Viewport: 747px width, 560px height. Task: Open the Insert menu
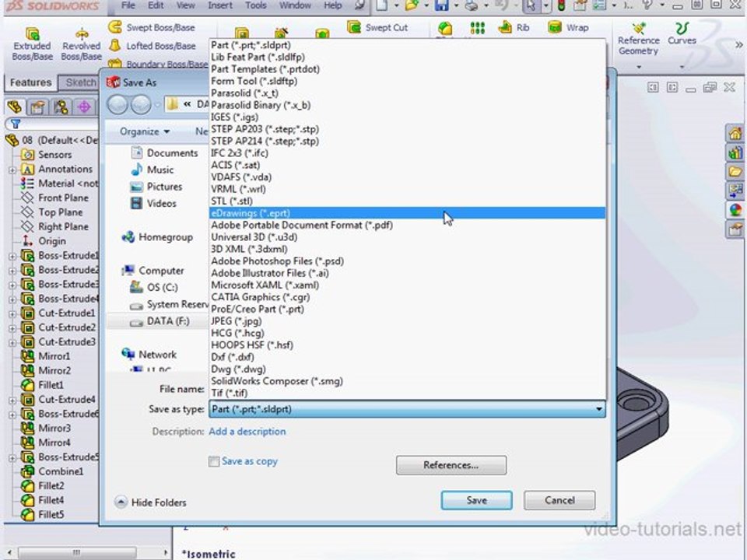click(220, 5)
